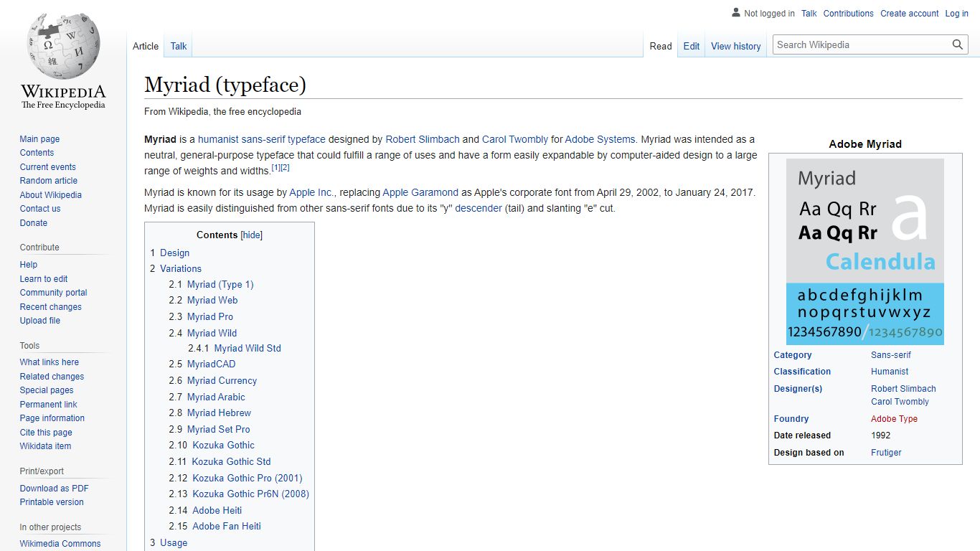Jump to Usage section in contents
Screen dimensions: 980x551
point(169,542)
